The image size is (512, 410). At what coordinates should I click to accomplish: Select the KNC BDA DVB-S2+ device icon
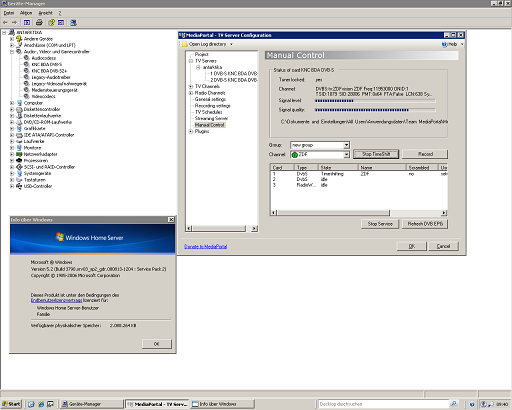[27, 71]
